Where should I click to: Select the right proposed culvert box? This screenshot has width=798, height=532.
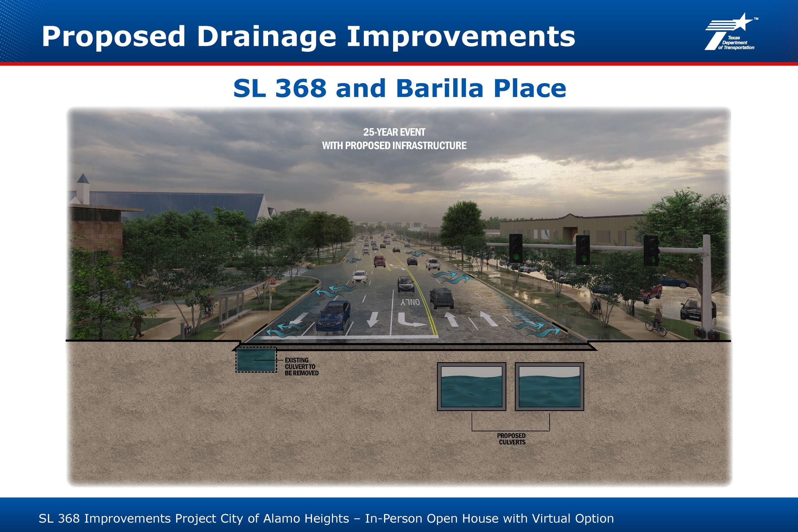pyautogui.click(x=549, y=386)
